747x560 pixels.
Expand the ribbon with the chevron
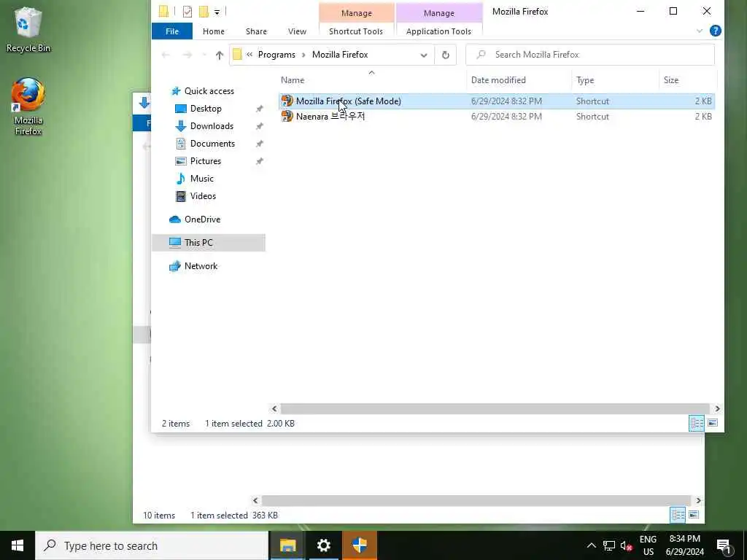pyautogui.click(x=700, y=31)
